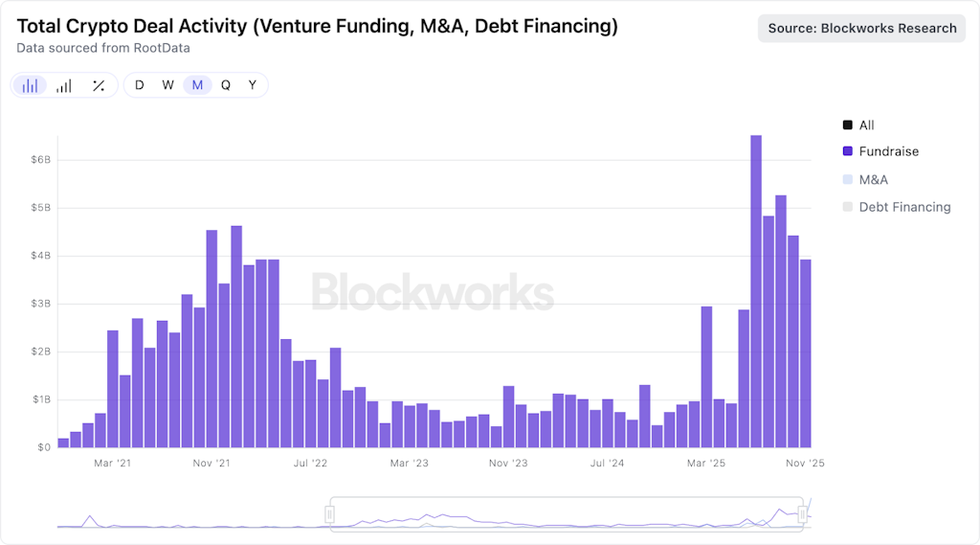980x545 pixels.
Task: Set the interval to Monthly (M)
Action: point(197,85)
